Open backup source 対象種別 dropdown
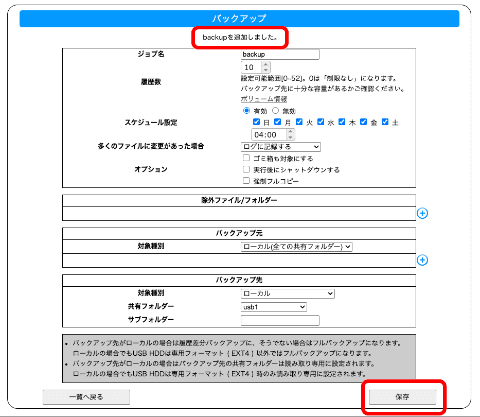 click(297, 247)
